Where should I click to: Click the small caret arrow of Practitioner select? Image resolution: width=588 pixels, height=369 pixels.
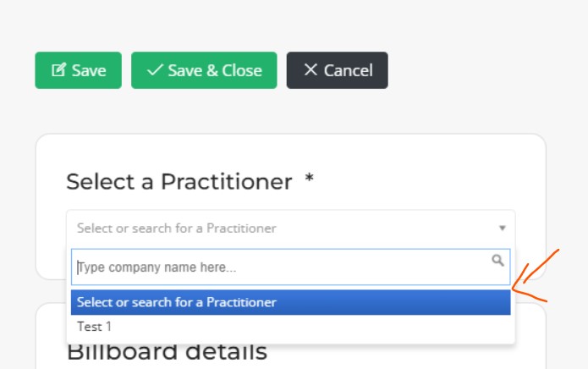click(502, 228)
